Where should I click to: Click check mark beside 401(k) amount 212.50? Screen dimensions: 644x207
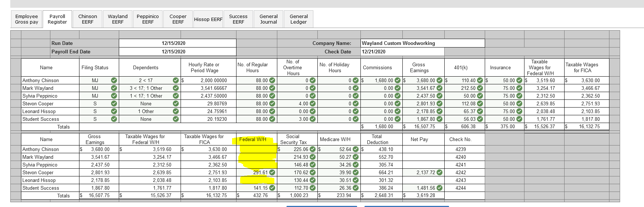480,88
